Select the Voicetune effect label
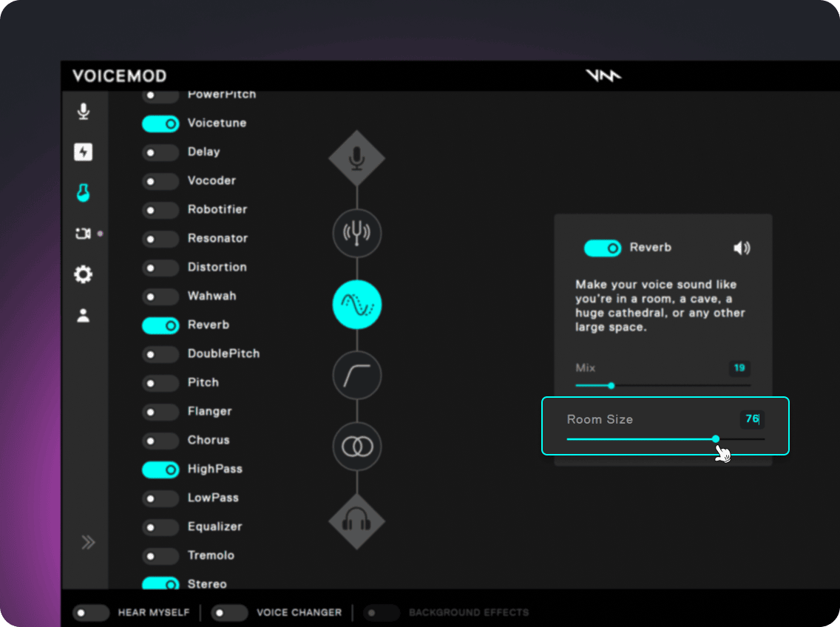840x627 pixels. (217, 123)
